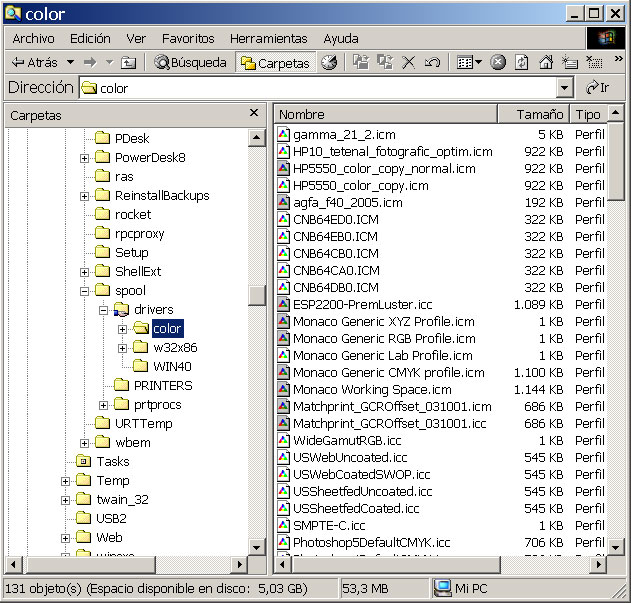Open the Herramientas menu

pyautogui.click(x=268, y=38)
